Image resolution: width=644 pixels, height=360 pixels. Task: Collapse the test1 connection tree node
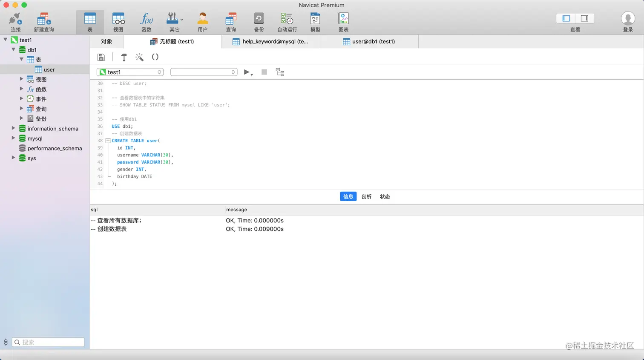coord(6,40)
